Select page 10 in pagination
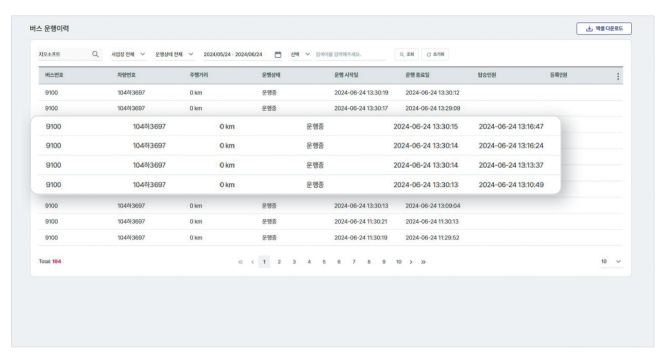This screenshot has height=360, width=667. point(399,262)
